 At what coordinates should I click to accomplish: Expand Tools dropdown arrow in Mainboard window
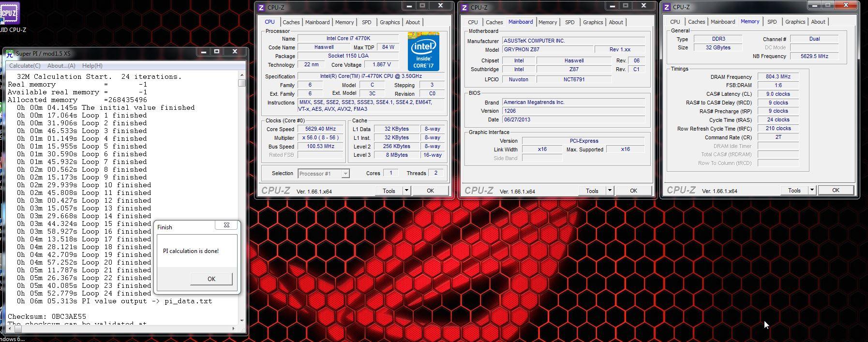click(x=610, y=191)
